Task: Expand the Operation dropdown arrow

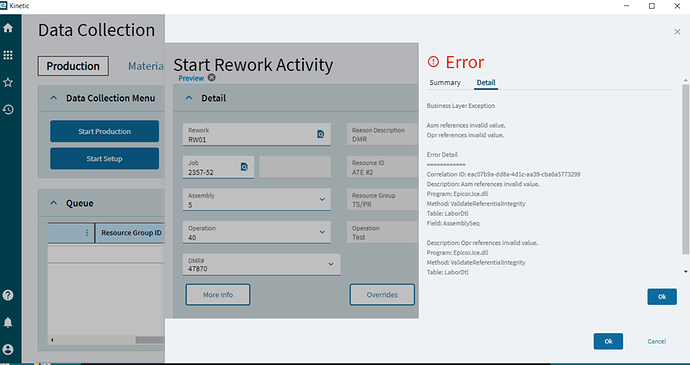Action: pyautogui.click(x=322, y=232)
